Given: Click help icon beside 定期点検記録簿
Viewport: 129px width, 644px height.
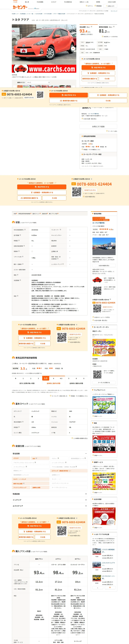Looking at the screenshot, I should click(24, 246).
